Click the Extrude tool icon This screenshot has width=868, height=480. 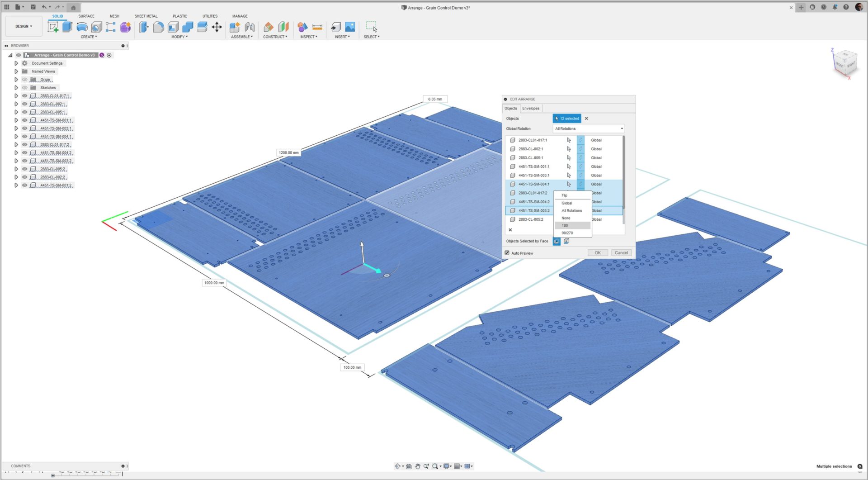coord(67,27)
